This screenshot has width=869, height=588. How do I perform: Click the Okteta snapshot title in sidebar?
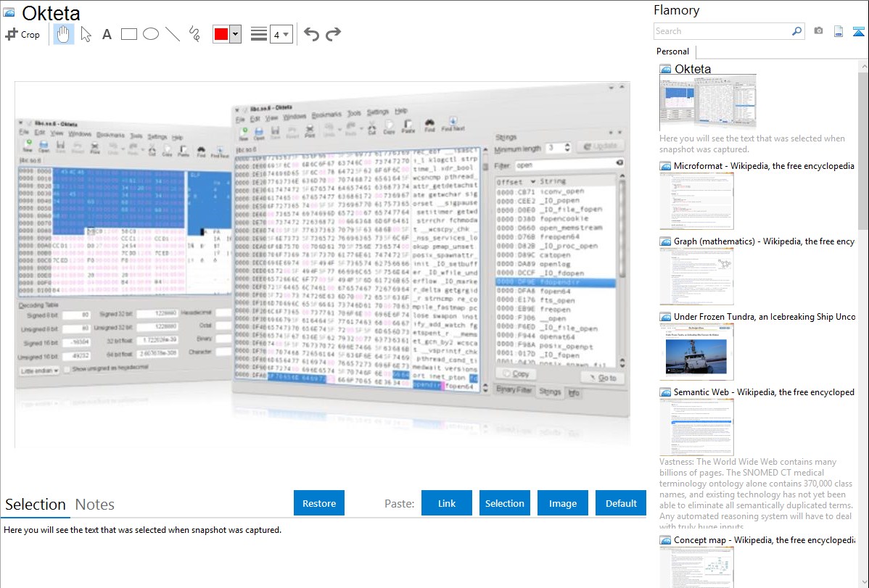693,69
